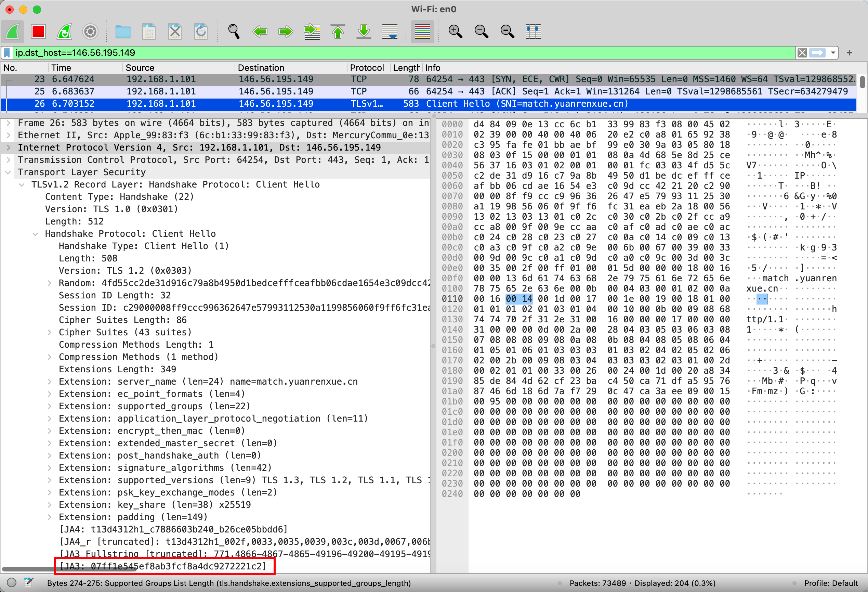
Task: Expand the Cipher Suites (43 suites) item
Action: point(49,332)
